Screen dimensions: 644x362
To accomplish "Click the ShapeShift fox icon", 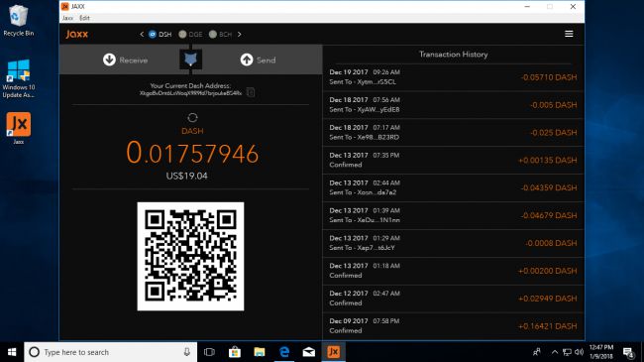I will tap(190, 60).
